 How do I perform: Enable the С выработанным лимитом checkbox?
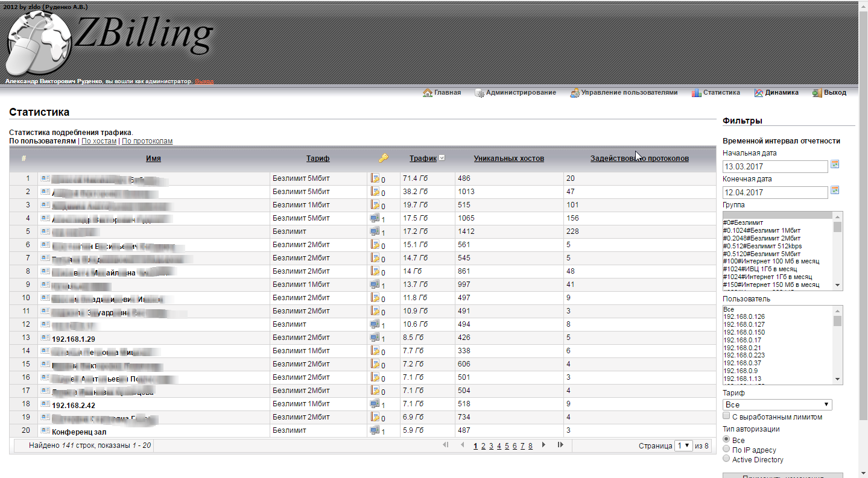click(727, 417)
